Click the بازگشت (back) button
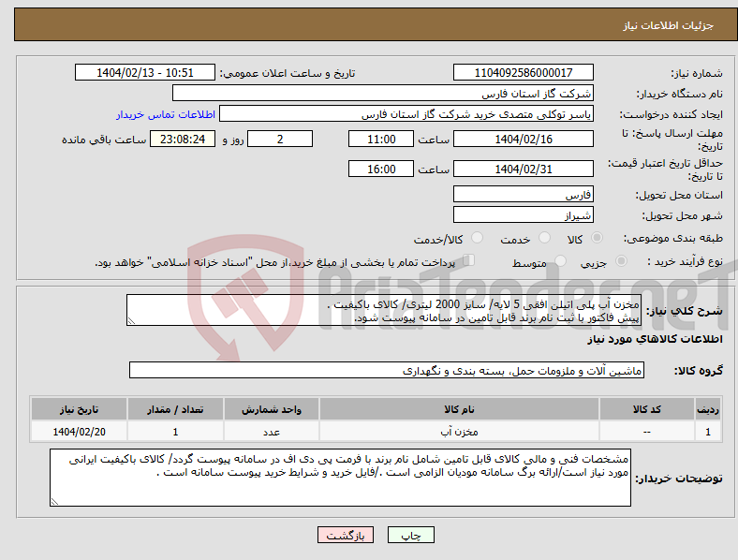Viewport: 738px width, 560px height. [346, 535]
